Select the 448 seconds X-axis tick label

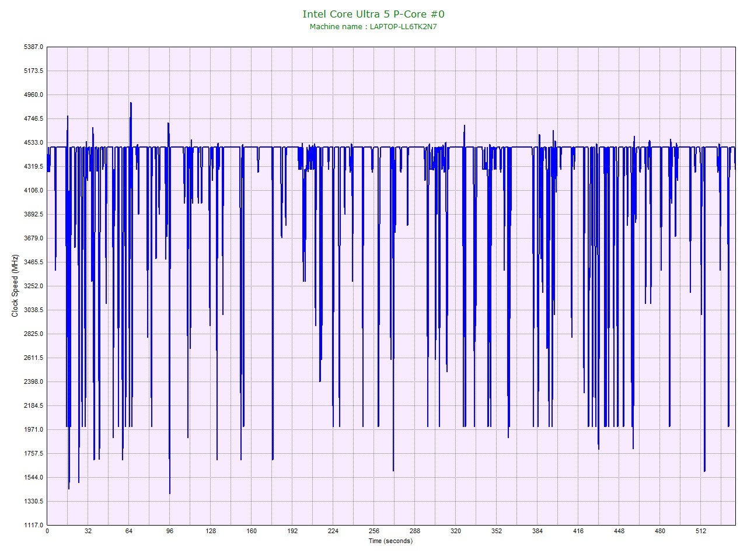[x=619, y=531]
